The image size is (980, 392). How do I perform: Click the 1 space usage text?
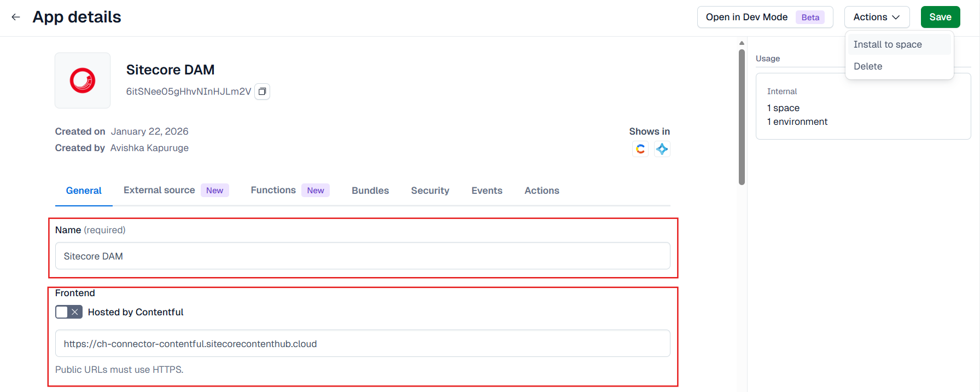coord(783,108)
